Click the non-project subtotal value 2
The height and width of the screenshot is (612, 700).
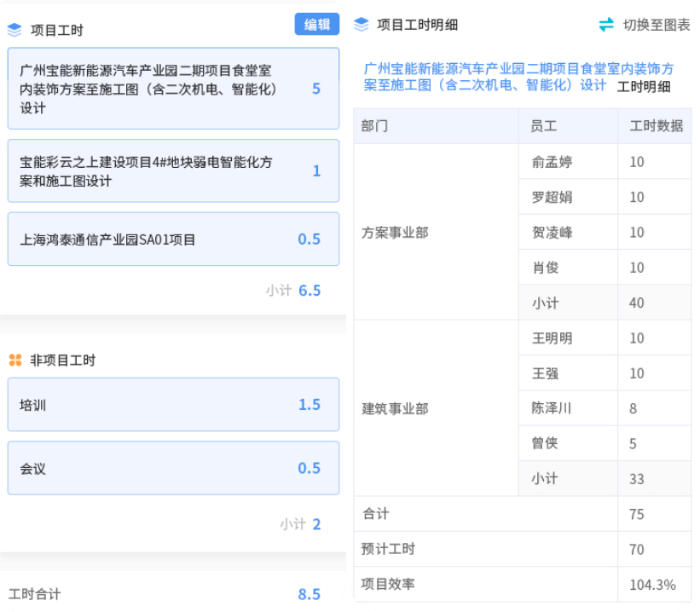click(x=316, y=524)
